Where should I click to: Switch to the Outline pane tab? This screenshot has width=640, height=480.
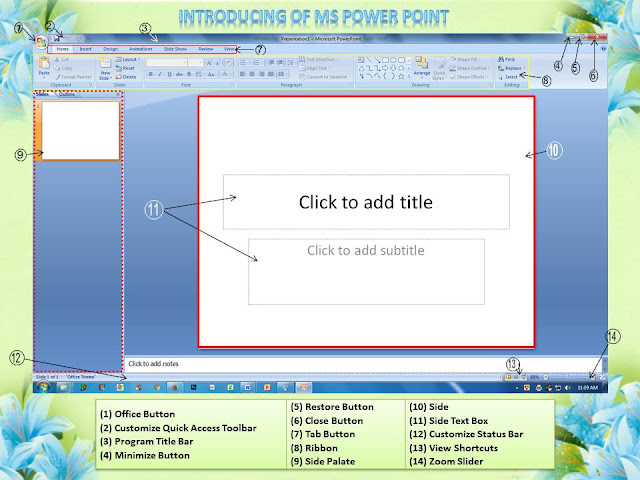(x=67, y=94)
